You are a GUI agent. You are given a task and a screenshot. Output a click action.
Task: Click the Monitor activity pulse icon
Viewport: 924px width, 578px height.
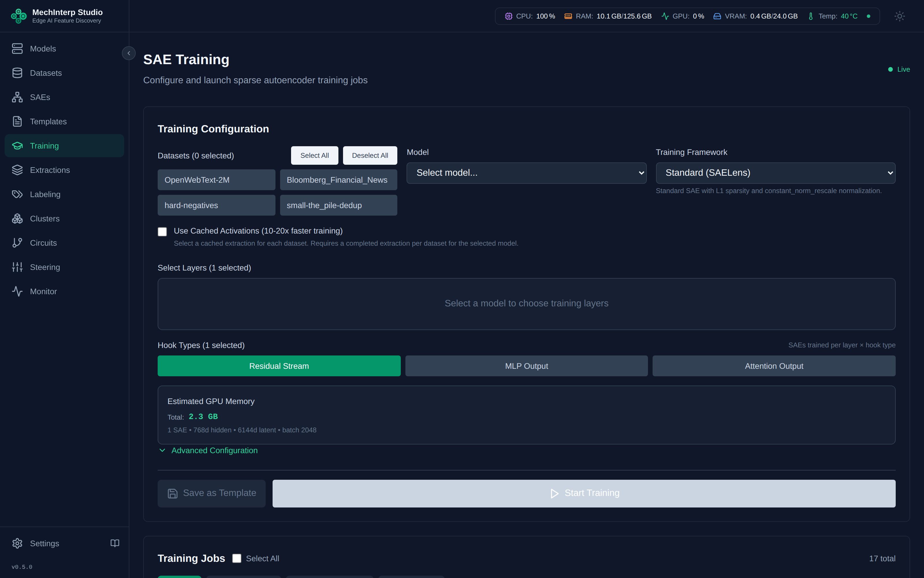[17, 291]
